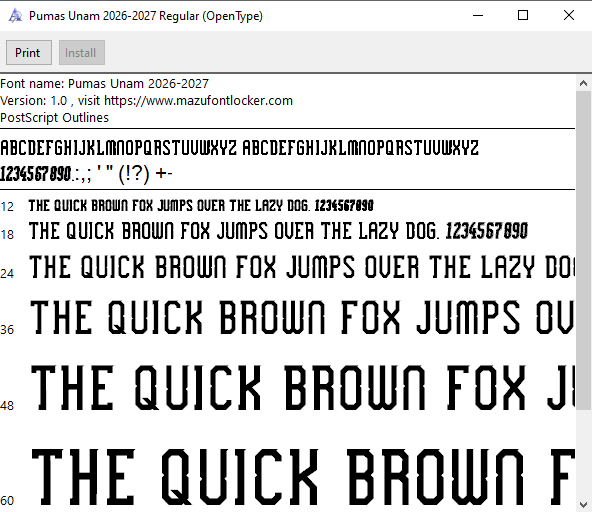Click the 'Font name: Pumas Unam 2026-2027' line
Image resolution: width=592 pixels, height=512 pixels.
coord(105,83)
